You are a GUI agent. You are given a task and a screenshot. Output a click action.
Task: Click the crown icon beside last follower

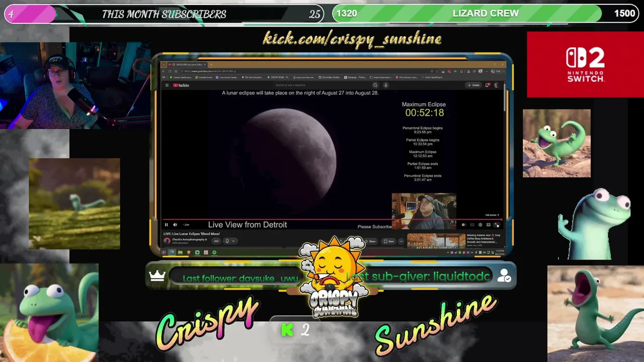click(x=157, y=276)
